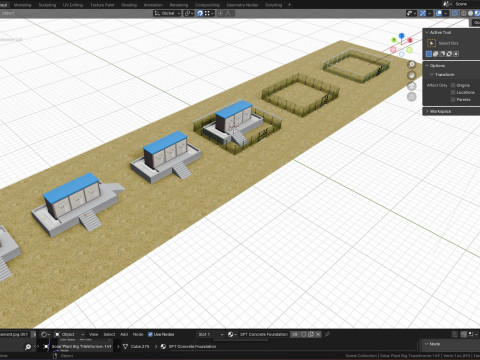The height and width of the screenshot is (360, 480).
Task: Open the Geometry Nodes workspace tab
Action: pyautogui.click(x=242, y=5)
